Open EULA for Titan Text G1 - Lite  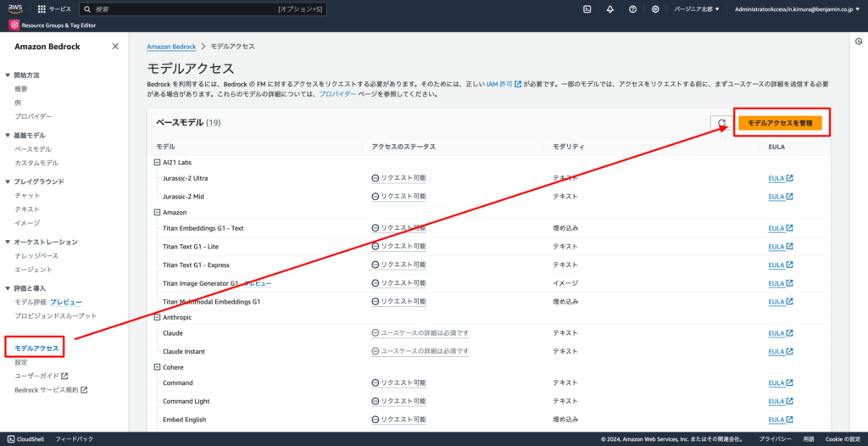tap(781, 247)
